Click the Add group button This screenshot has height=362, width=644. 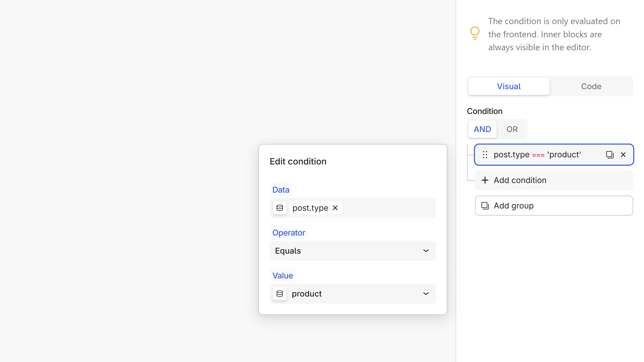click(554, 206)
